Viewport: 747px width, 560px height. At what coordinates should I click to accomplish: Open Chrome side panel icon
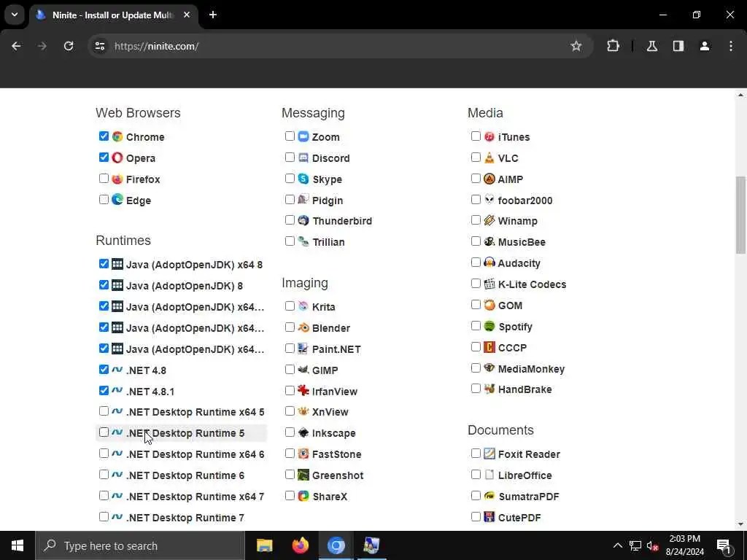678,46
